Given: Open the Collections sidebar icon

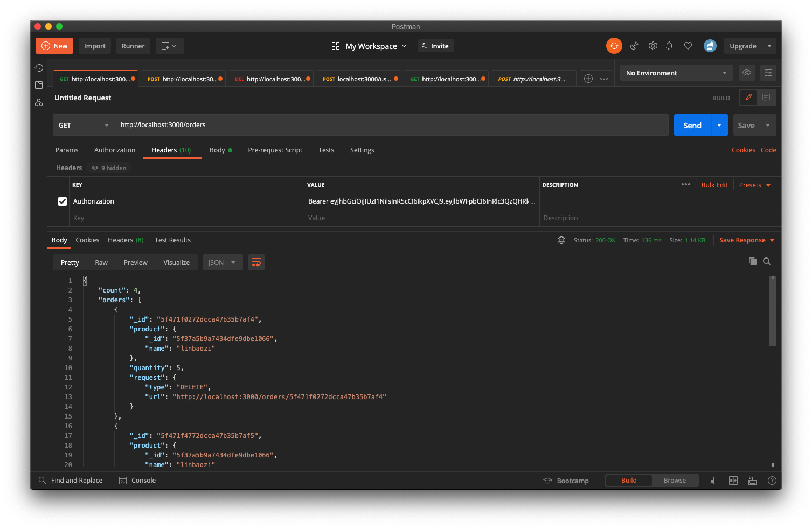Looking at the screenshot, I should click(x=39, y=85).
